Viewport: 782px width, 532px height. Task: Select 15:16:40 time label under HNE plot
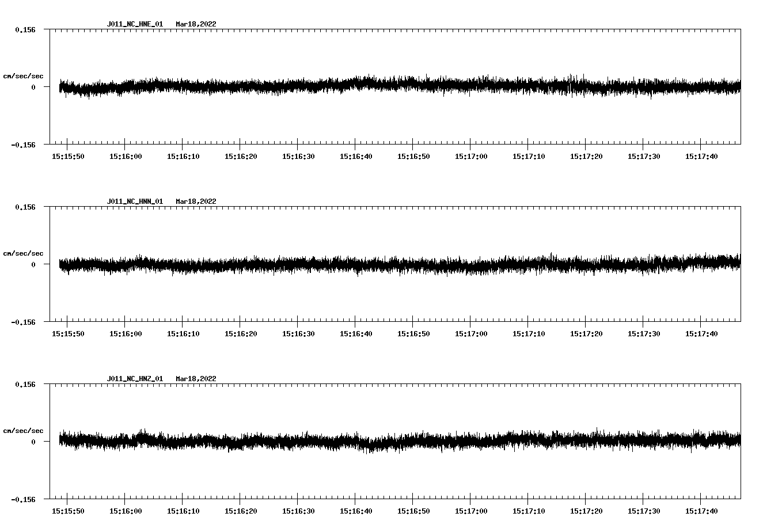[356, 157]
